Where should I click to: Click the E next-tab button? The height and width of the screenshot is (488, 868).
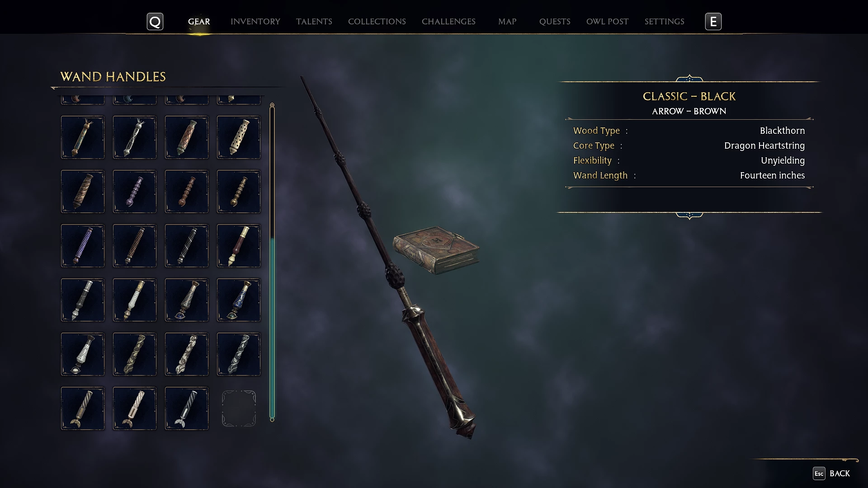click(x=713, y=21)
